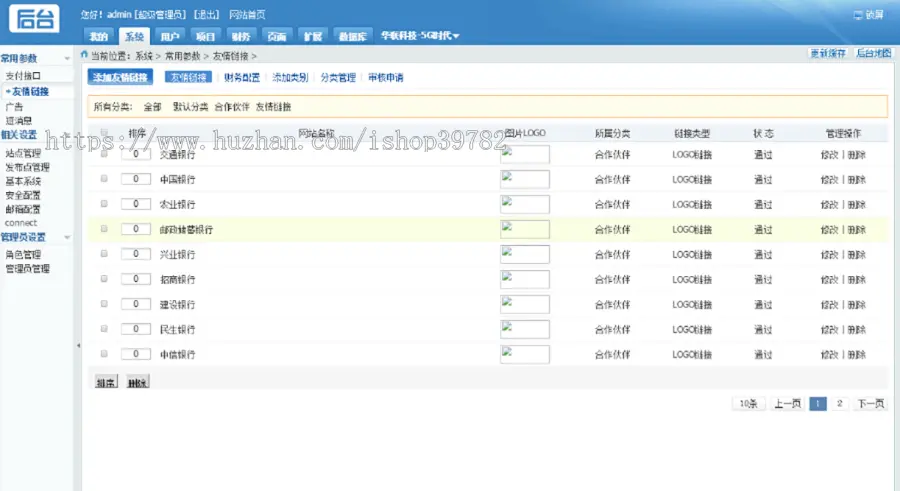This screenshot has height=491, width=900.
Task: Open the 财务配置 sub-tab
Action: pyautogui.click(x=242, y=78)
